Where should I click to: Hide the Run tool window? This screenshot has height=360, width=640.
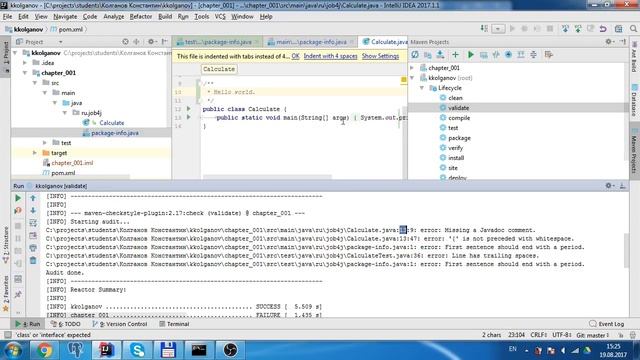pyautogui.click(x=622, y=186)
